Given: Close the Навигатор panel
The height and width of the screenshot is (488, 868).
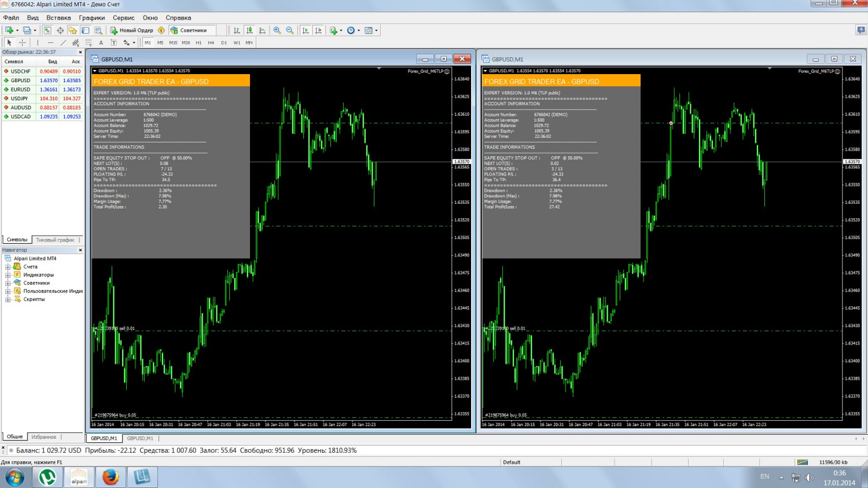Looking at the screenshot, I should click(80, 250).
